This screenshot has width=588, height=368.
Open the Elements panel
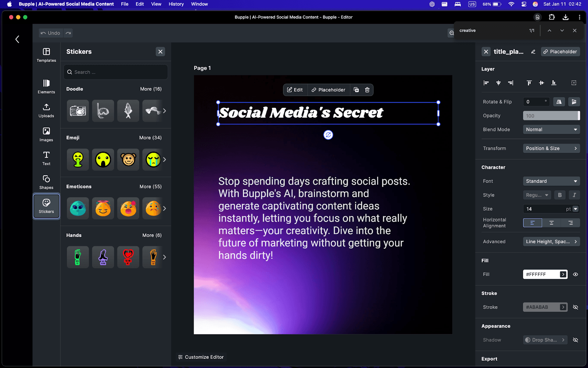pos(46,86)
